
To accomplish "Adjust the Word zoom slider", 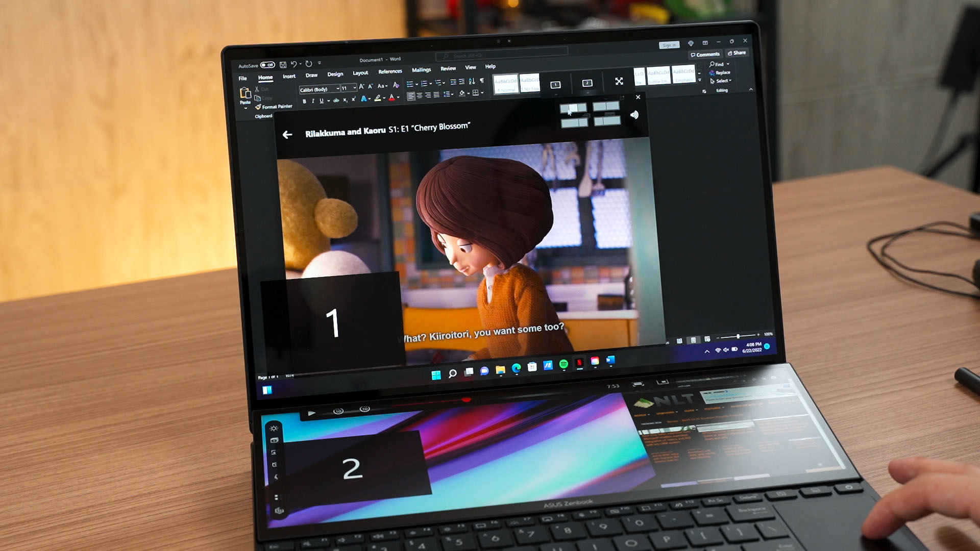I will (x=738, y=336).
